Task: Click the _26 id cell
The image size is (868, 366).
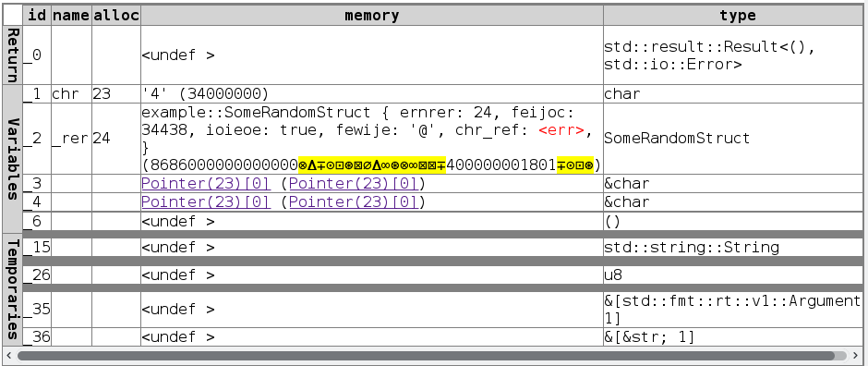Action: (x=37, y=275)
